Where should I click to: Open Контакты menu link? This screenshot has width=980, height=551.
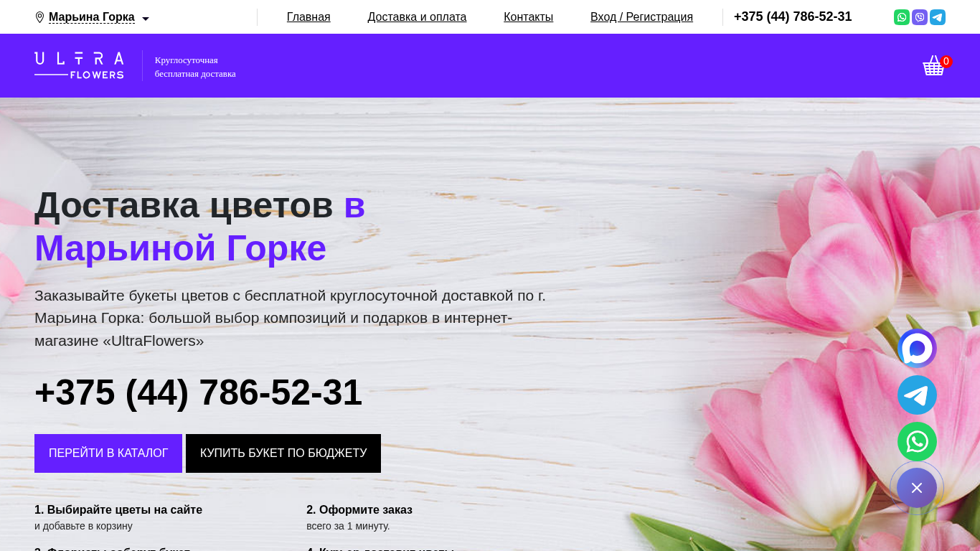tap(528, 17)
